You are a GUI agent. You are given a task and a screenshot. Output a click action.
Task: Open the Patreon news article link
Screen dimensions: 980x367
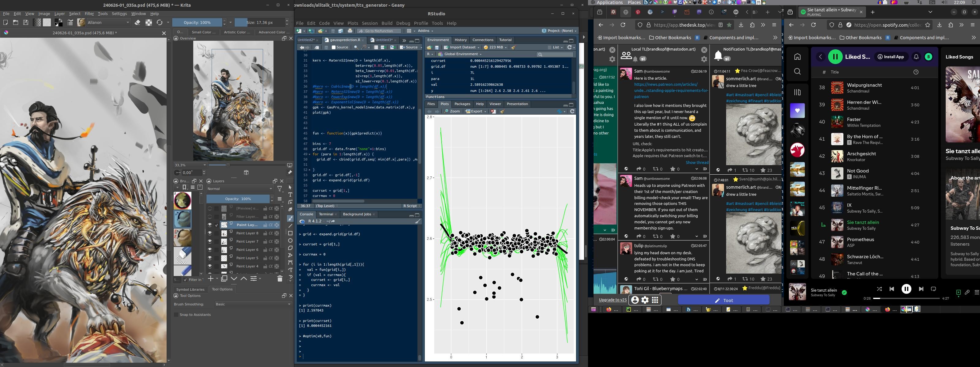click(671, 91)
